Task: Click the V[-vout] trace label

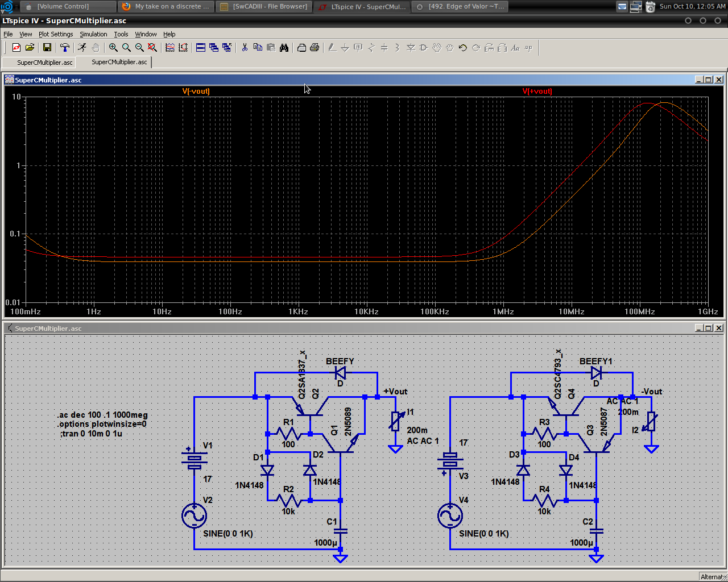Action: [x=196, y=91]
